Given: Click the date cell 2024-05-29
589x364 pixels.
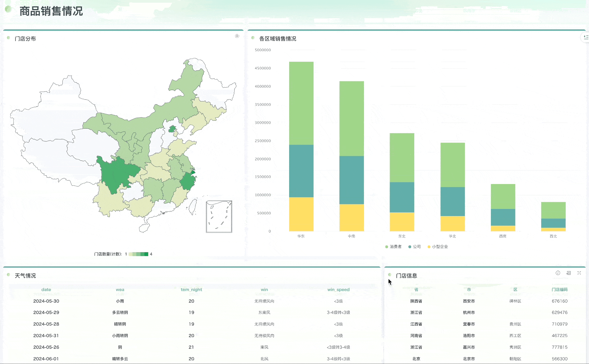Looking at the screenshot, I should [x=46, y=312].
